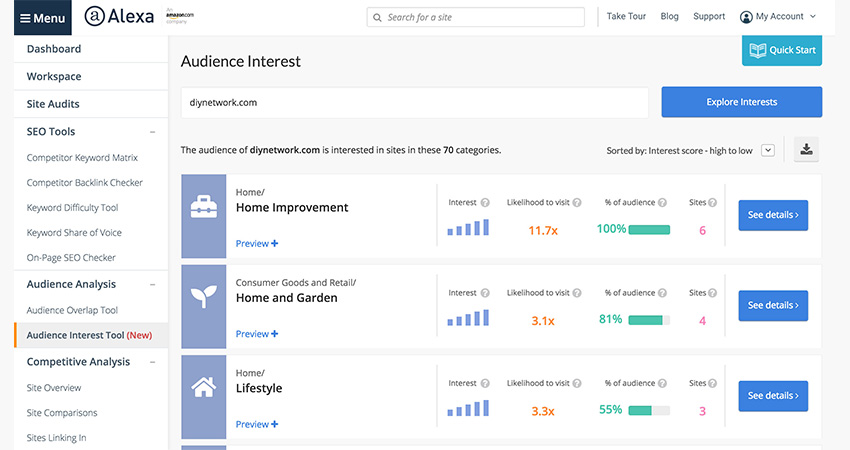Open Sites Linking In
The image size is (850, 450).
(56, 438)
